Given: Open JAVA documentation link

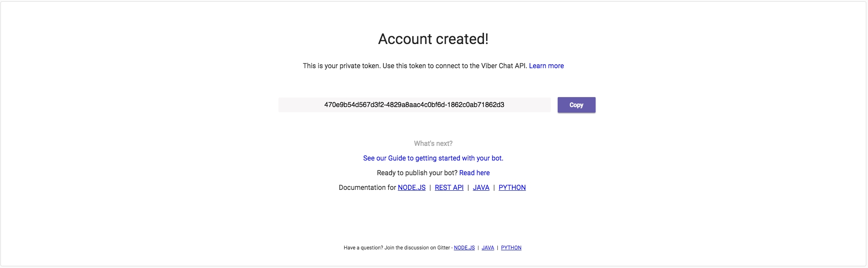Looking at the screenshot, I should click(481, 188).
